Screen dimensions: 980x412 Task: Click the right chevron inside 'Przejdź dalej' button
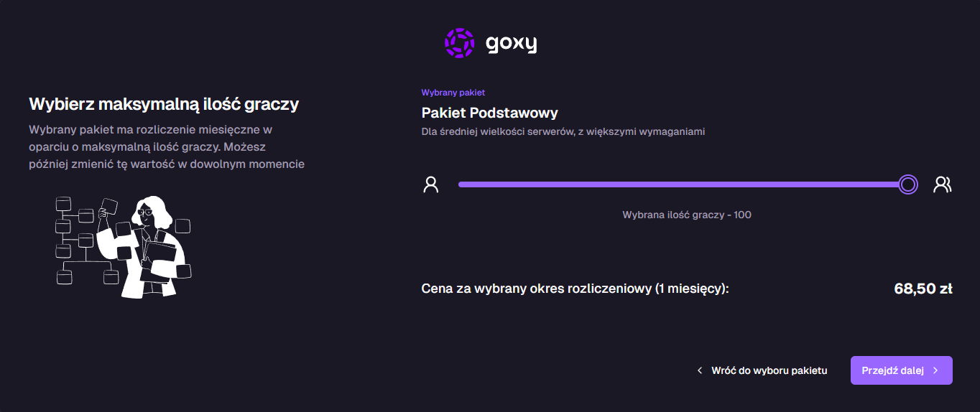(935, 371)
